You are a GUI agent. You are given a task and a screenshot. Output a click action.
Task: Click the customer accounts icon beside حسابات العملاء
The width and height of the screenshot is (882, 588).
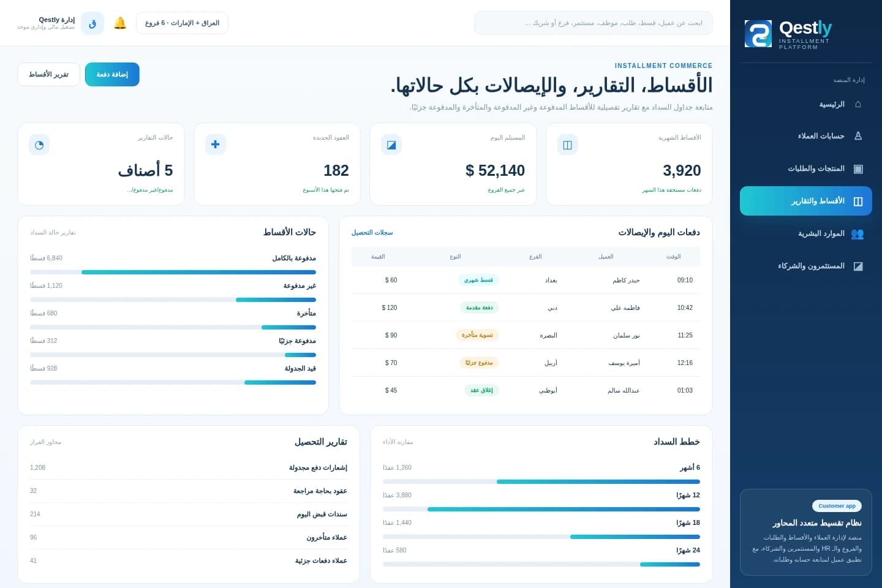[858, 136]
